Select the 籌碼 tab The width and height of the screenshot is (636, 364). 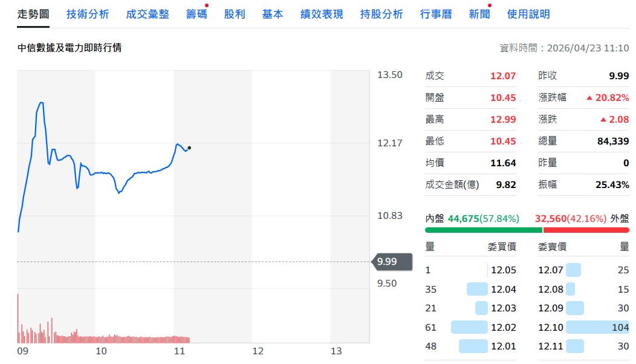(196, 14)
